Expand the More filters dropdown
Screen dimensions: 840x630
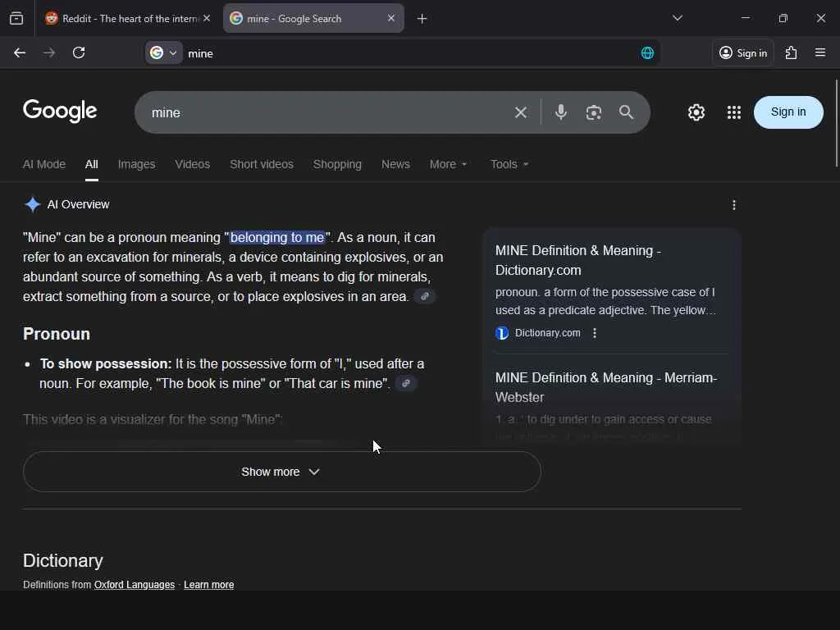tap(448, 164)
